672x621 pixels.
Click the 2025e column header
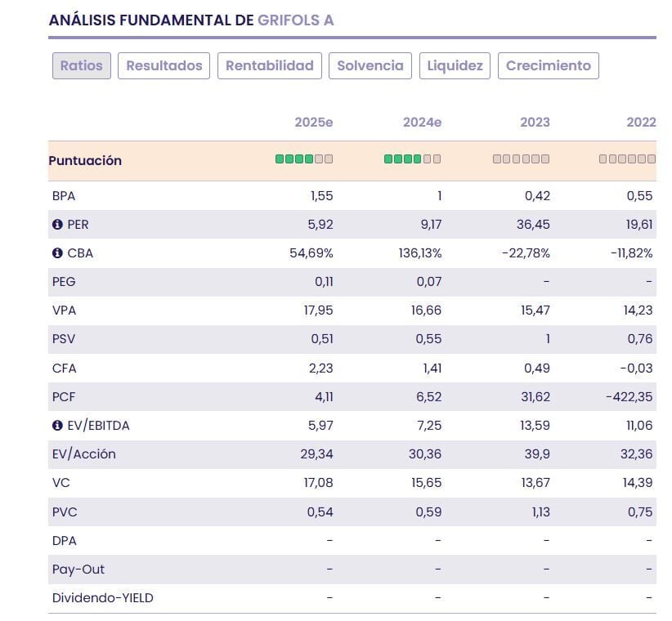[x=314, y=123]
